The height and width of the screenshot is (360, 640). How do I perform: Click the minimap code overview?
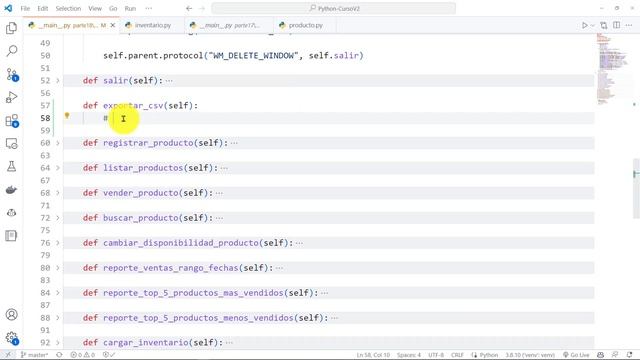click(613, 69)
